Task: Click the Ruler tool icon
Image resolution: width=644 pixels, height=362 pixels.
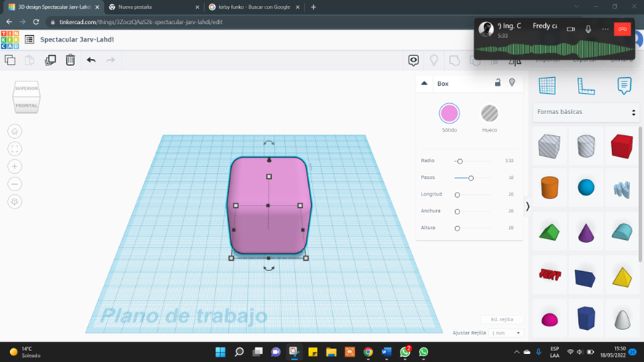Action: (586, 86)
